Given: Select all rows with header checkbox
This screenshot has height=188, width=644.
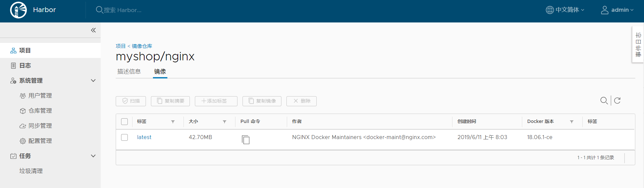Looking at the screenshot, I should tap(124, 122).
